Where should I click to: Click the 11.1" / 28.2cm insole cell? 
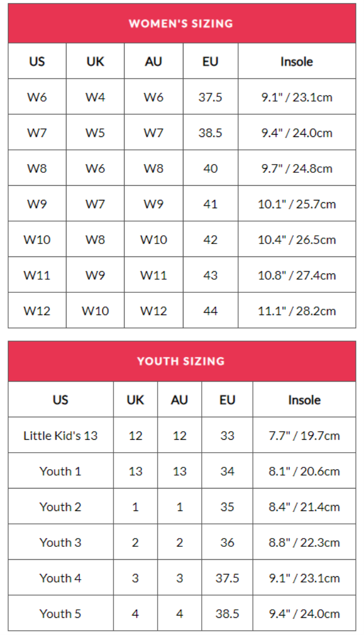(296, 311)
